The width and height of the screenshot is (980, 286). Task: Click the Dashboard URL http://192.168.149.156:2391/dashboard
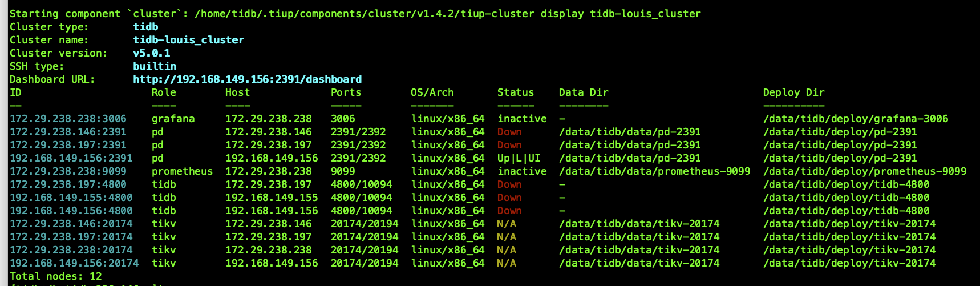coord(247,79)
